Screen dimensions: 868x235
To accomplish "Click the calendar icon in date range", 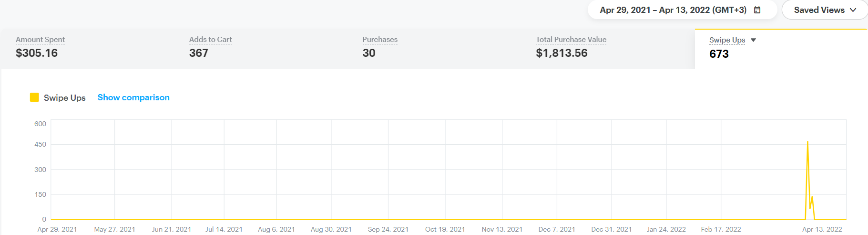I will click(757, 10).
